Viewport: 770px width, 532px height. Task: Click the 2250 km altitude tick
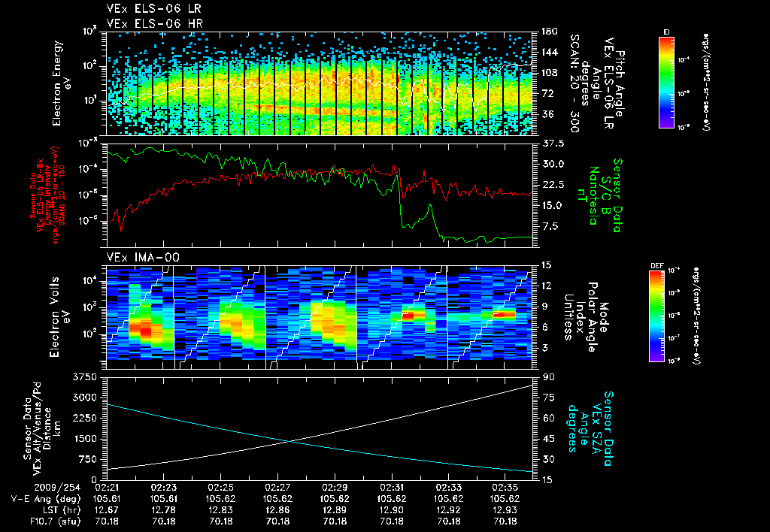pos(85,418)
